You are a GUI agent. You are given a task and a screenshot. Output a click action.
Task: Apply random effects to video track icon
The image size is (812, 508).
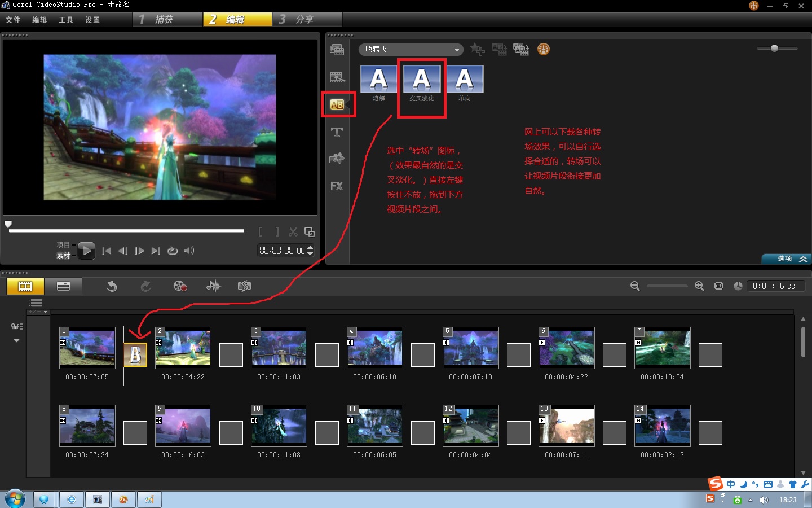(x=521, y=49)
